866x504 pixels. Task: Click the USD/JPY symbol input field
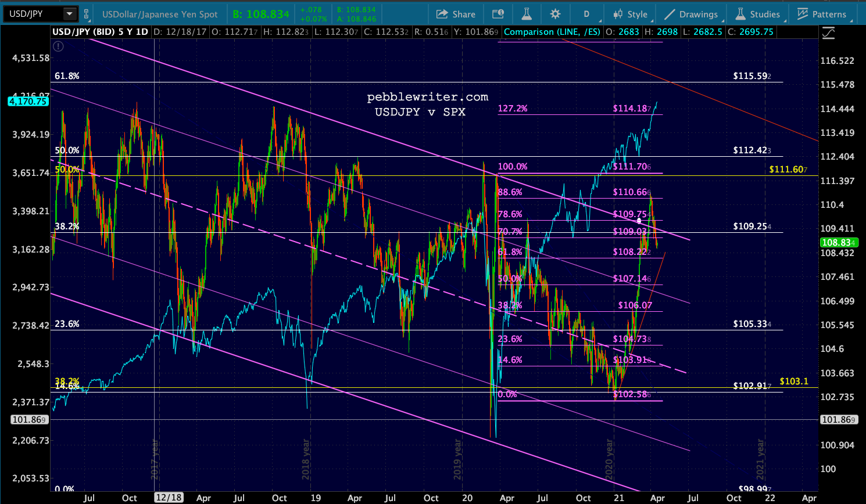[x=33, y=14]
